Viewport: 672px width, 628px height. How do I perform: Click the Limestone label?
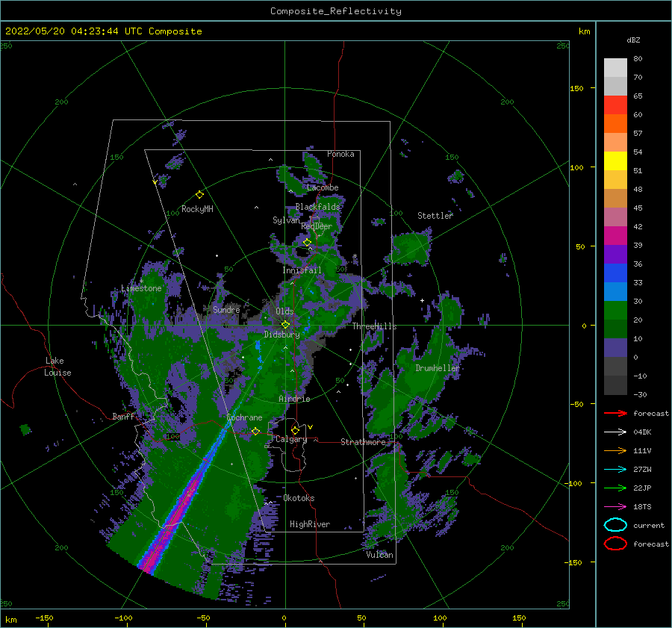tap(141, 288)
